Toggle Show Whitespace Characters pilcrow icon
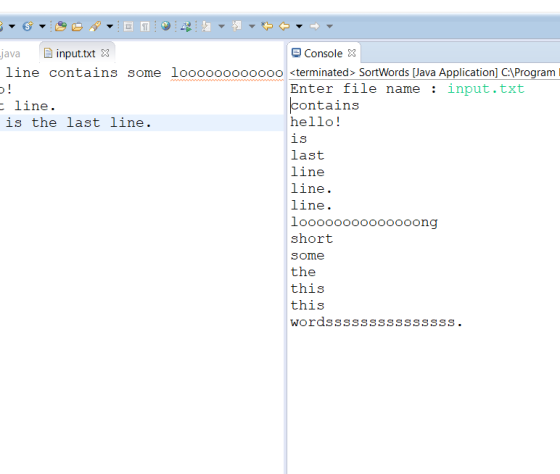The width and height of the screenshot is (560, 474). 145,26
